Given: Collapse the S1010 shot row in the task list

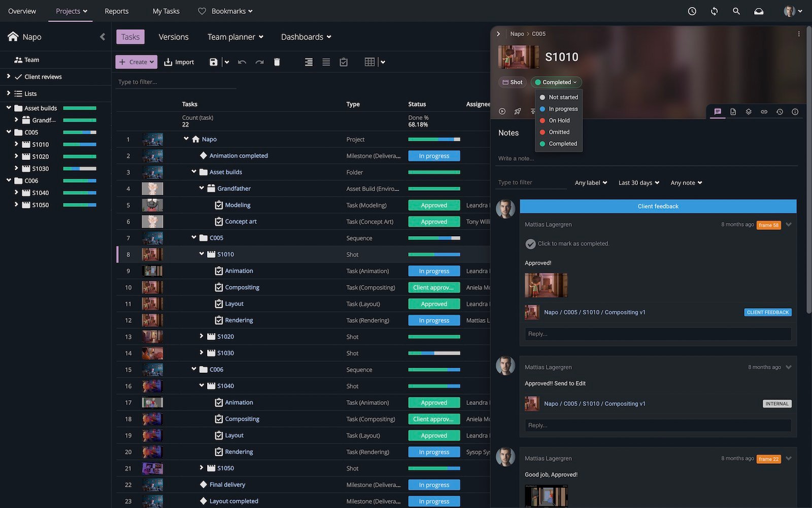Looking at the screenshot, I should [x=201, y=254].
